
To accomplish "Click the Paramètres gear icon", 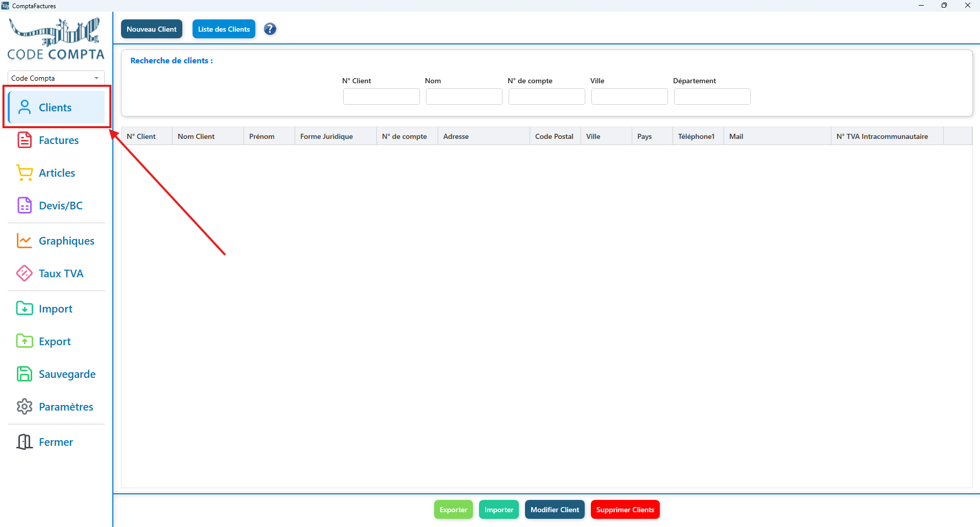I will pos(25,406).
